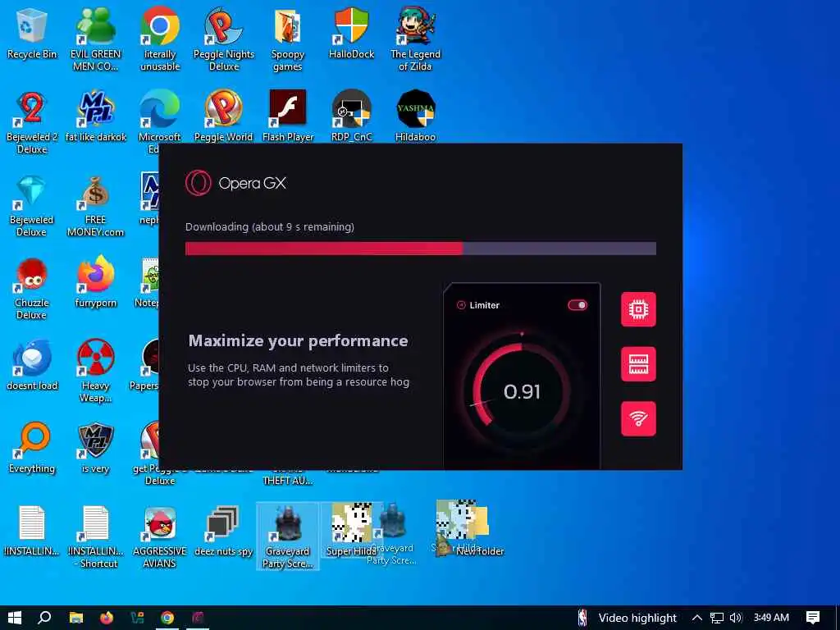Select The Legend of Zilda shortcut
This screenshot has width=840, height=630.
click(415, 40)
